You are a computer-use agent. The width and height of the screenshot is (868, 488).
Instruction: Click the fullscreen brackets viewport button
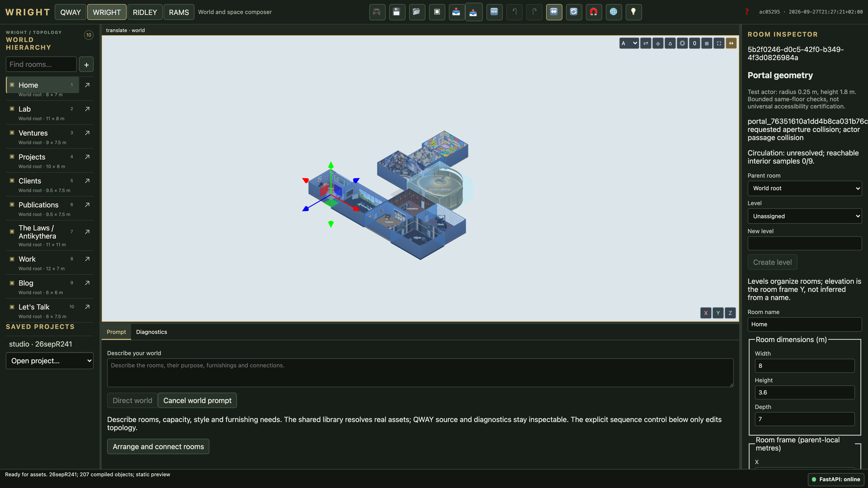719,43
